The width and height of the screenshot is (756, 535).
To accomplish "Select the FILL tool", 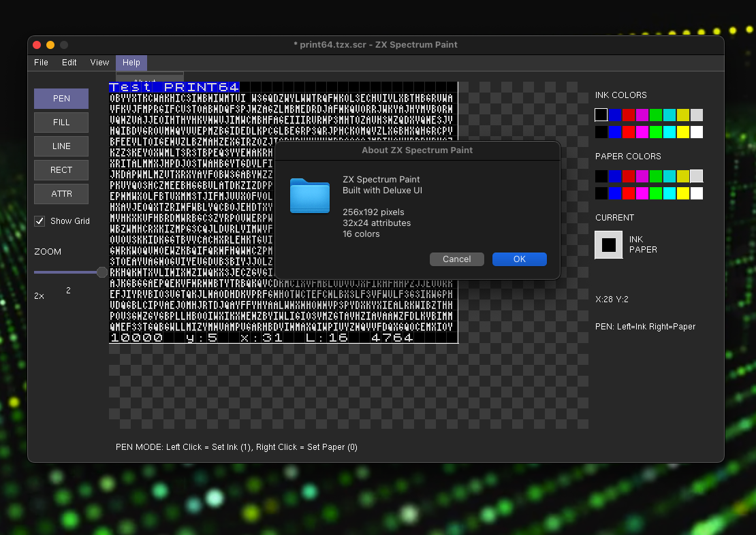I will pos(61,123).
